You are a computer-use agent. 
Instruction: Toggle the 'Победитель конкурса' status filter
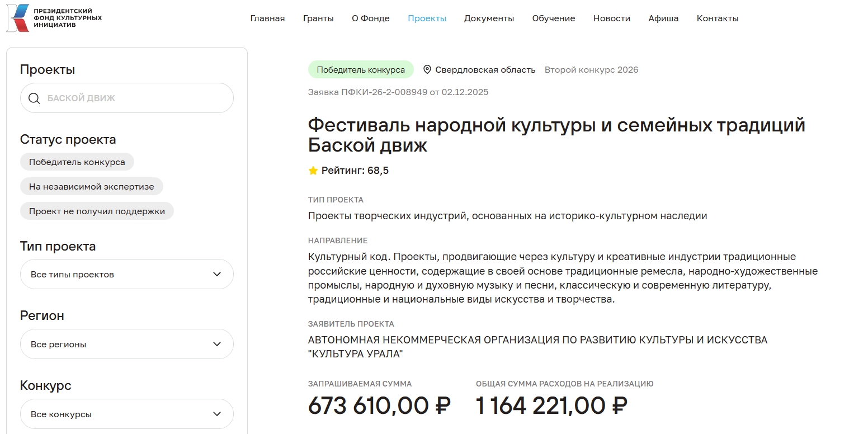pyautogui.click(x=77, y=162)
